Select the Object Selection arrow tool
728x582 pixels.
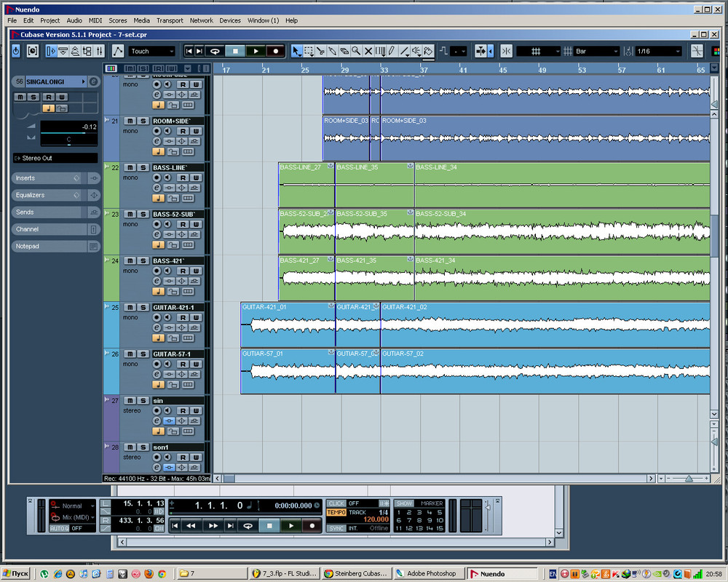tap(297, 51)
